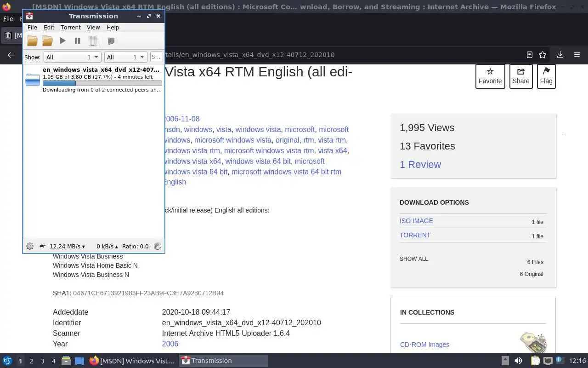Remove torrent using the trash icon
588x368 pixels.
tap(93, 41)
